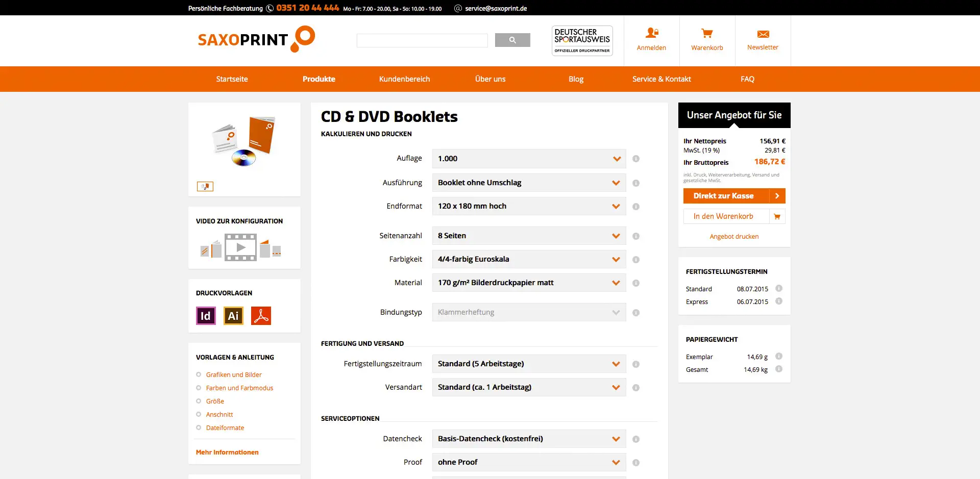This screenshot has height=479, width=980.
Task: Click Direkt zur Kasse button
Action: point(733,196)
